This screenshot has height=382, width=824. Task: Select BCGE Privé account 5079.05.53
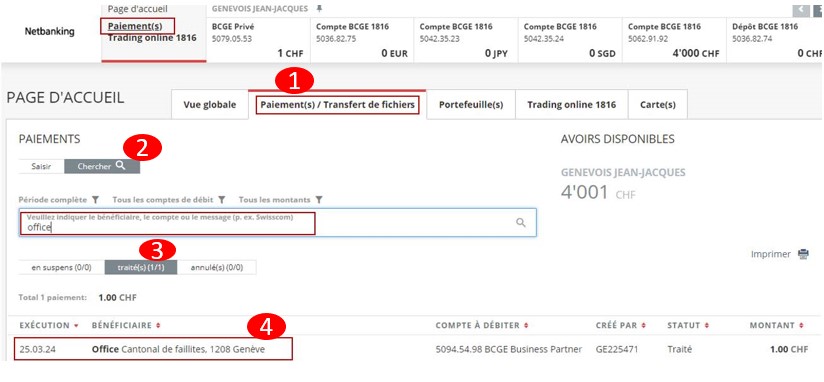point(259,40)
